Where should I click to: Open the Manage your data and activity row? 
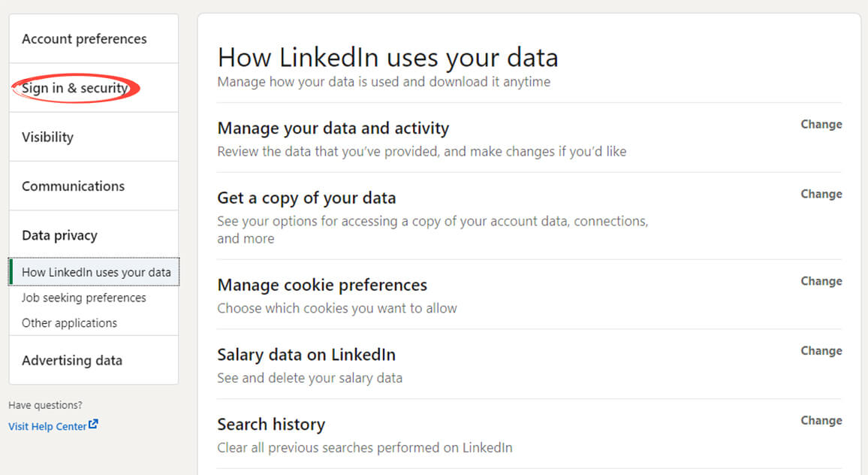point(333,128)
